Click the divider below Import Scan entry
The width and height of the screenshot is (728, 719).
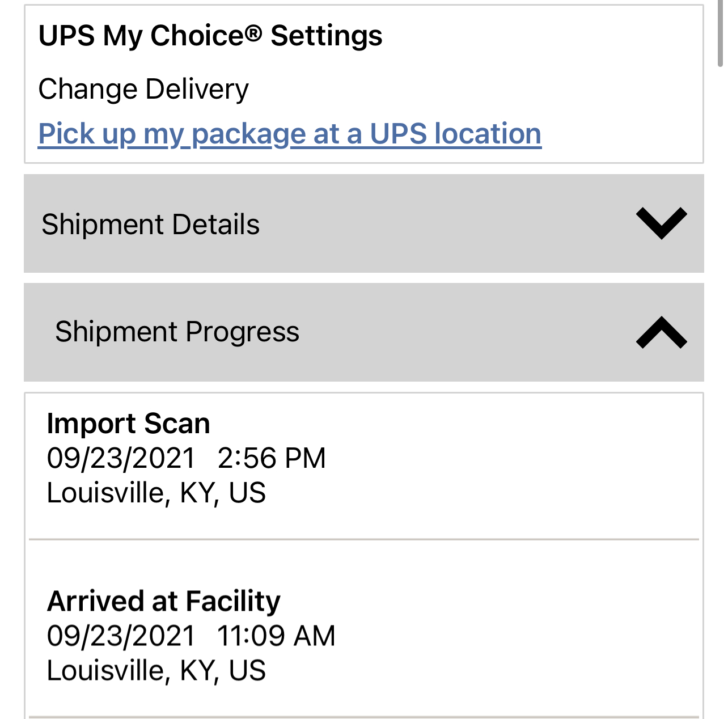(x=363, y=539)
